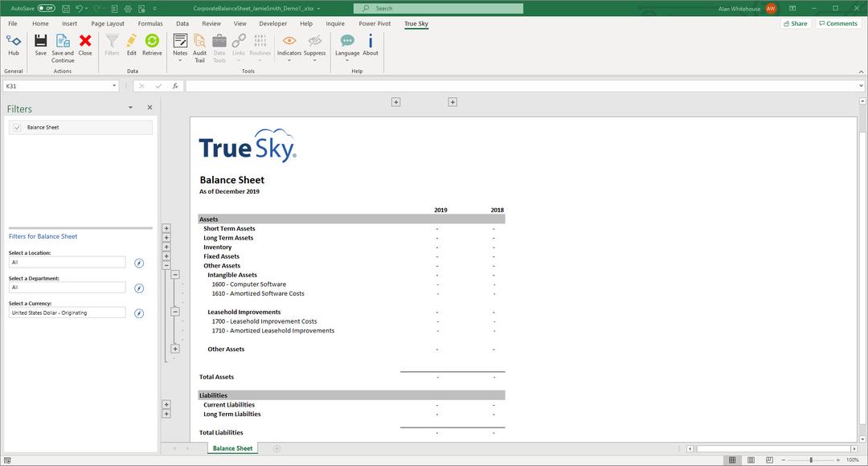The width and height of the screenshot is (868, 466).
Task: Click the Select a Location field
Action: [68, 263]
